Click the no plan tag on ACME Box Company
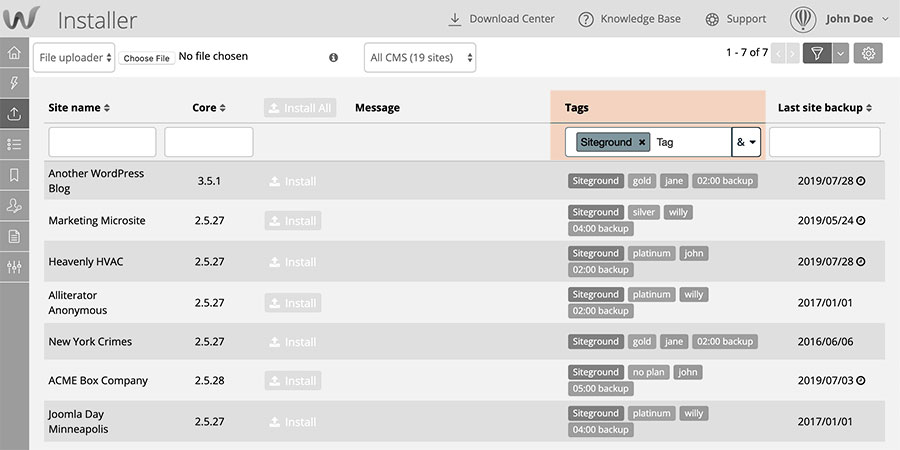The image size is (900, 450). coord(649,372)
